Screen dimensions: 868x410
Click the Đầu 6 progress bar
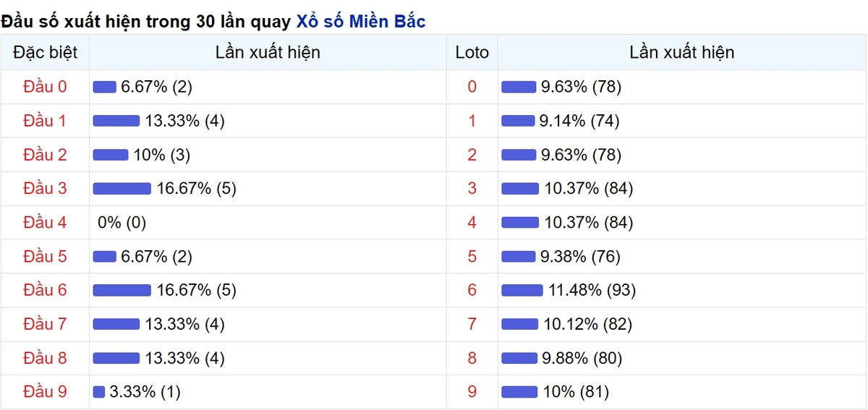122,291
